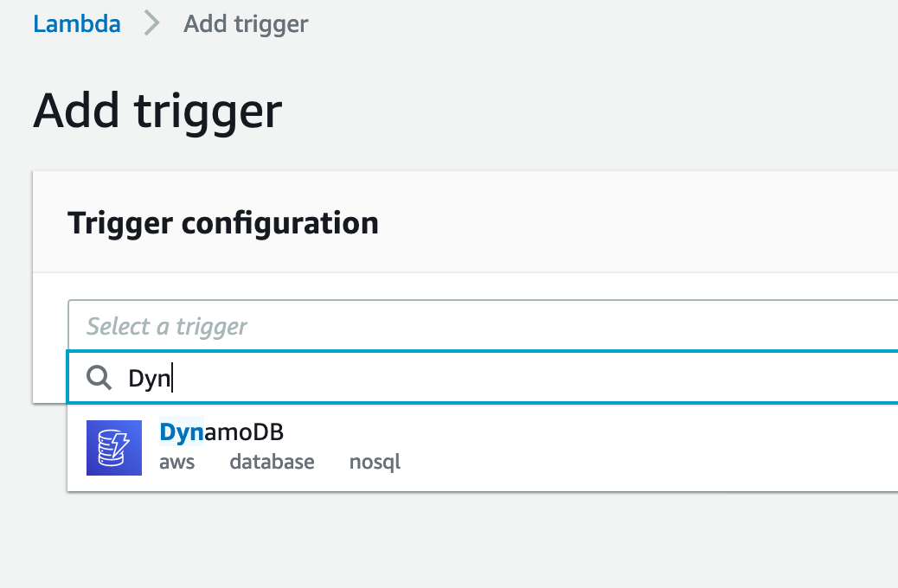Click the Add trigger breadcrumb entry
This screenshot has height=588, width=898.
[x=245, y=23]
